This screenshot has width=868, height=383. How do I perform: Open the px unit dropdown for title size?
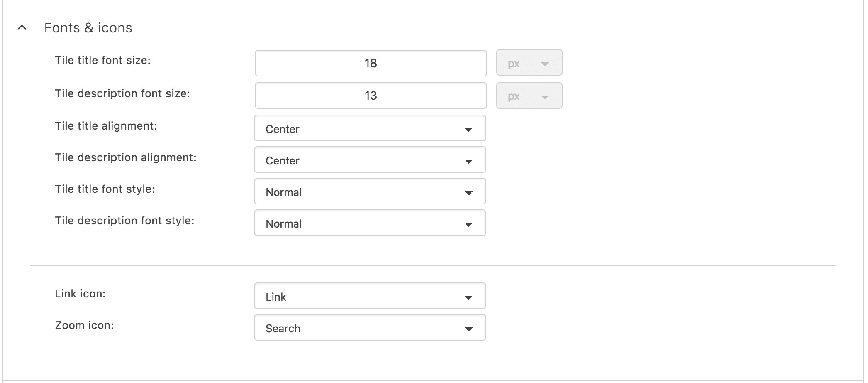pos(529,63)
